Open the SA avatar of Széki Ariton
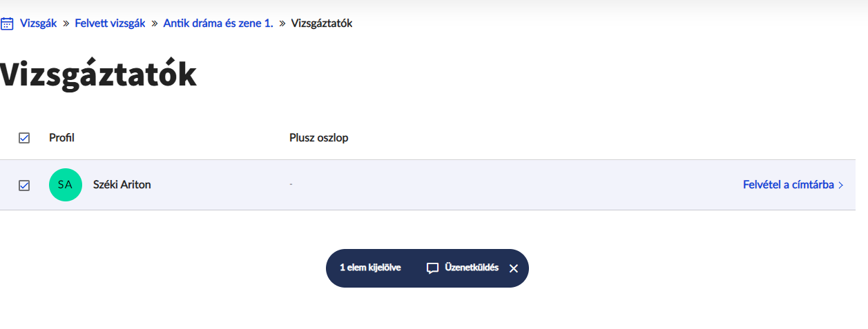 [65, 185]
